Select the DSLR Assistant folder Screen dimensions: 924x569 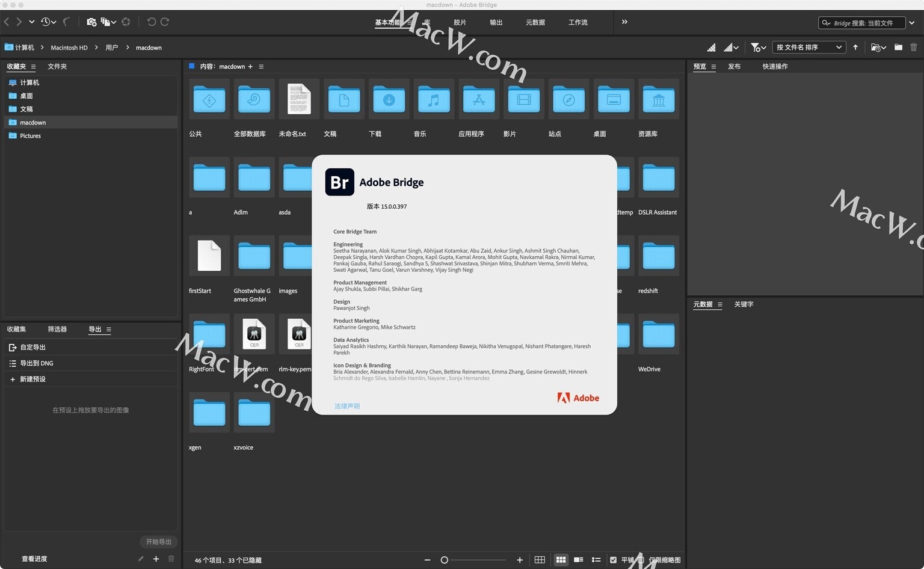659,177
